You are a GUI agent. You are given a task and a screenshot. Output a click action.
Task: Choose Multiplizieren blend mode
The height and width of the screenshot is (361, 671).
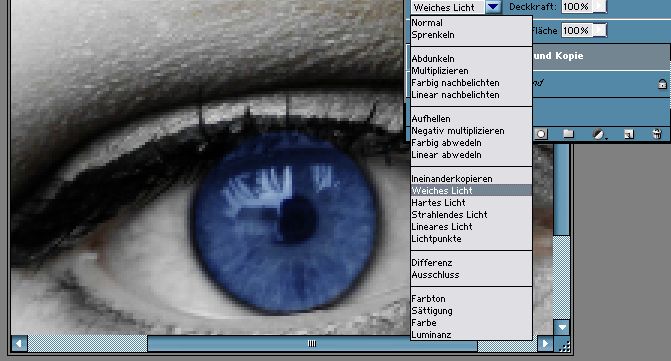point(471,71)
